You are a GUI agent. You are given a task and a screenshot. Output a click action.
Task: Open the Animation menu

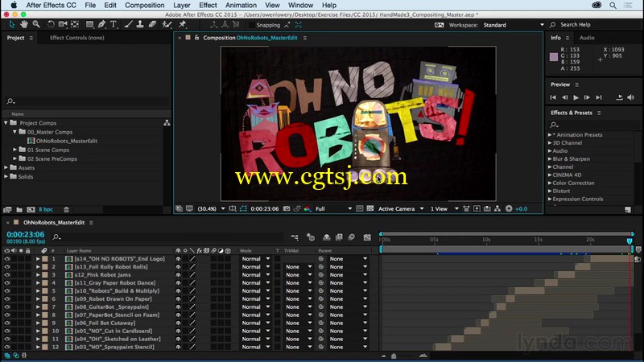coord(241,6)
